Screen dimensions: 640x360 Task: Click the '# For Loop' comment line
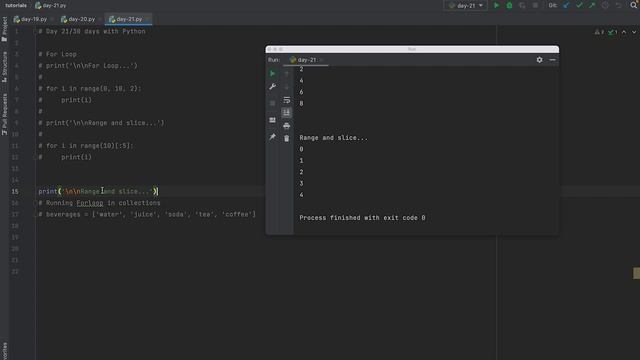click(58, 54)
